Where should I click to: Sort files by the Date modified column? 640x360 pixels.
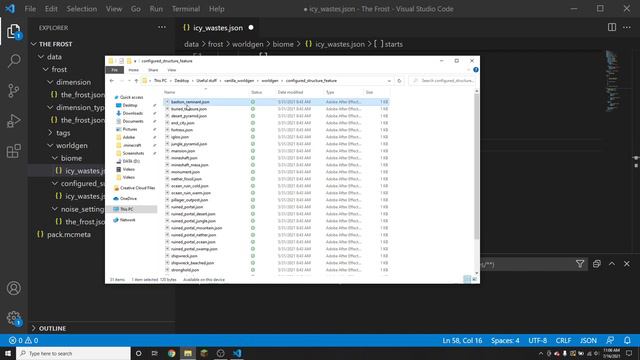[x=291, y=92]
